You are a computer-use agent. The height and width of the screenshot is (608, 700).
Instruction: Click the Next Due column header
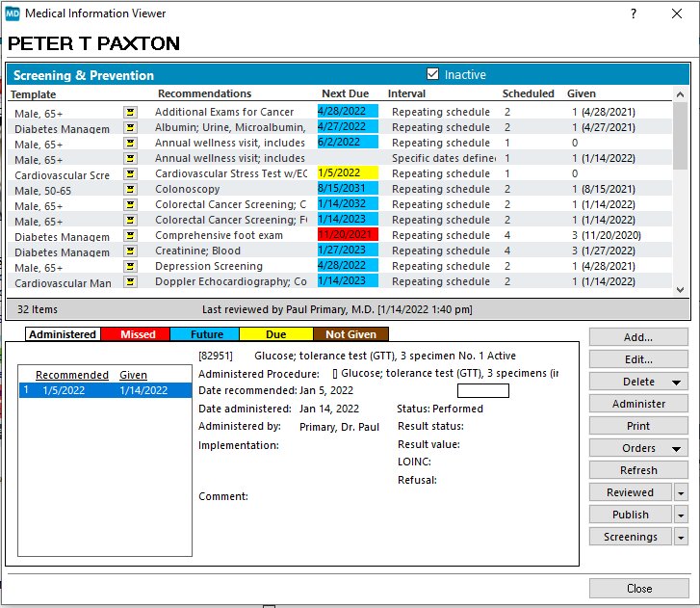(345, 93)
